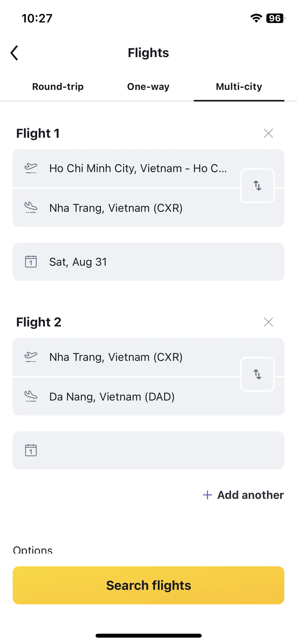Switch to the One-way tab

[148, 87]
